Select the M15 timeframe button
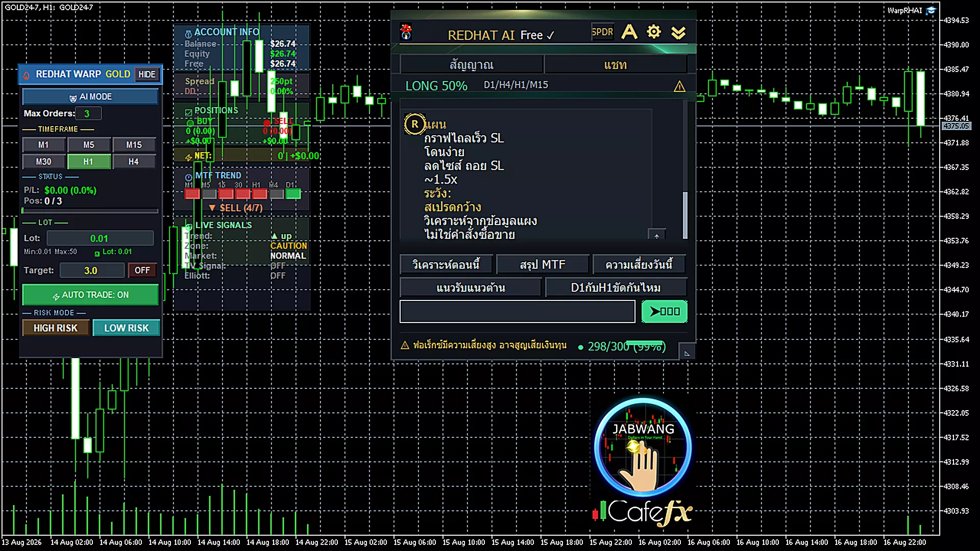Viewport: 980px width, 551px height. tap(134, 145)
